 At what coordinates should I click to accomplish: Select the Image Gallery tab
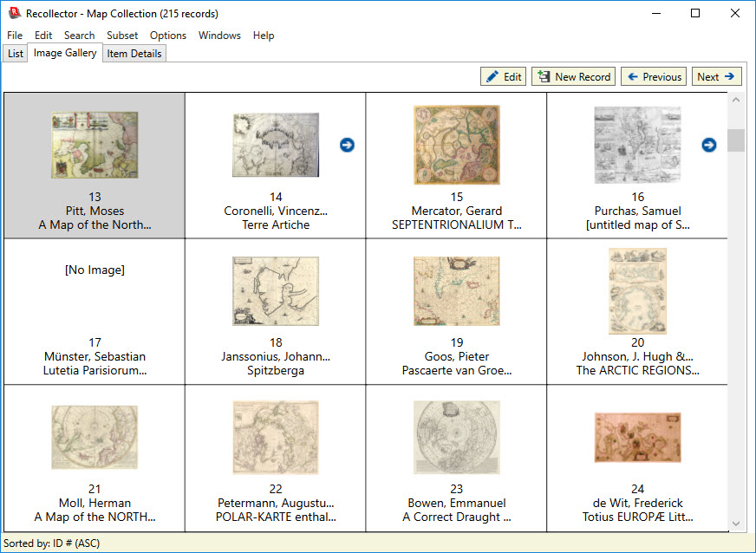pos(65,53)
